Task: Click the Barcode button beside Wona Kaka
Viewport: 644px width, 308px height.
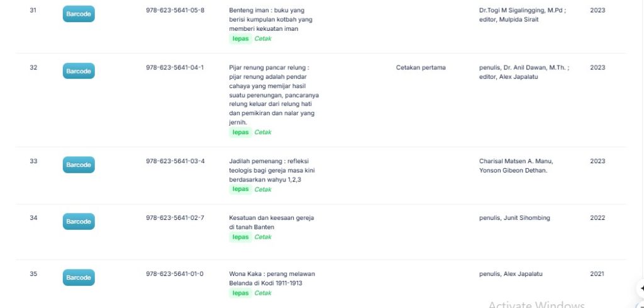Action: [x=79, y=278]
